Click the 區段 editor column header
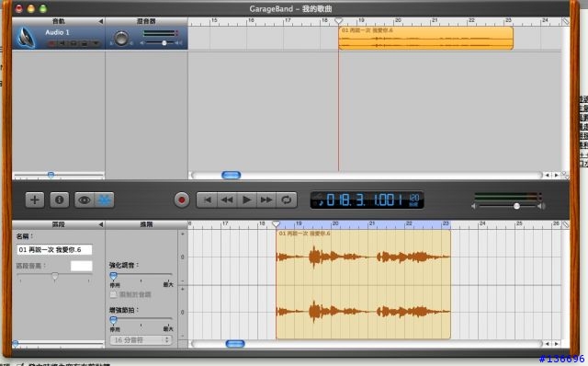588x366 pixels. [x=59, y=224]
